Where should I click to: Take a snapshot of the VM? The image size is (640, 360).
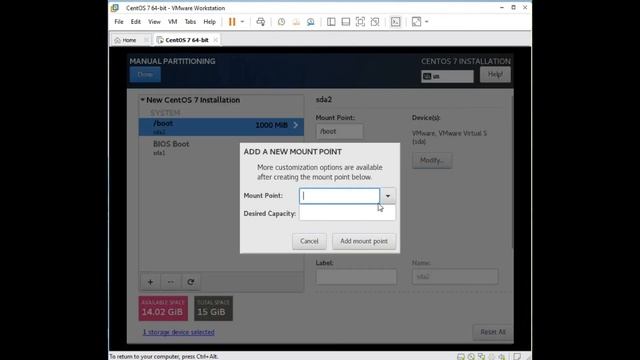(x=281, y=22)
